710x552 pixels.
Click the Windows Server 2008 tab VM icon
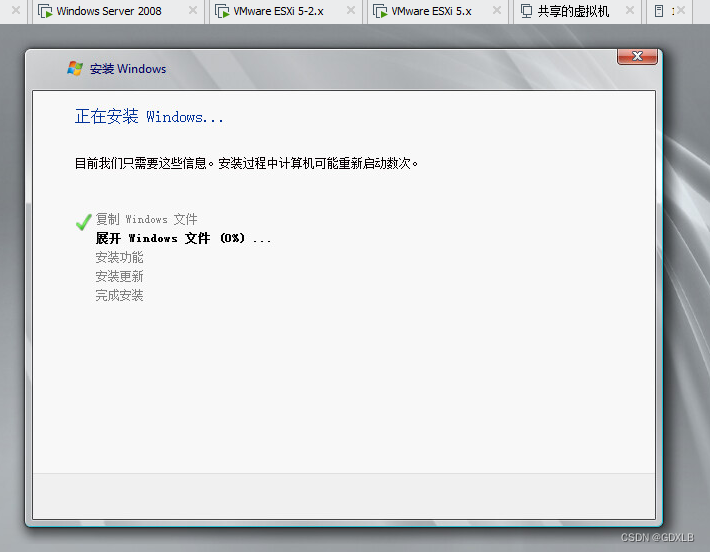point(45,11)
